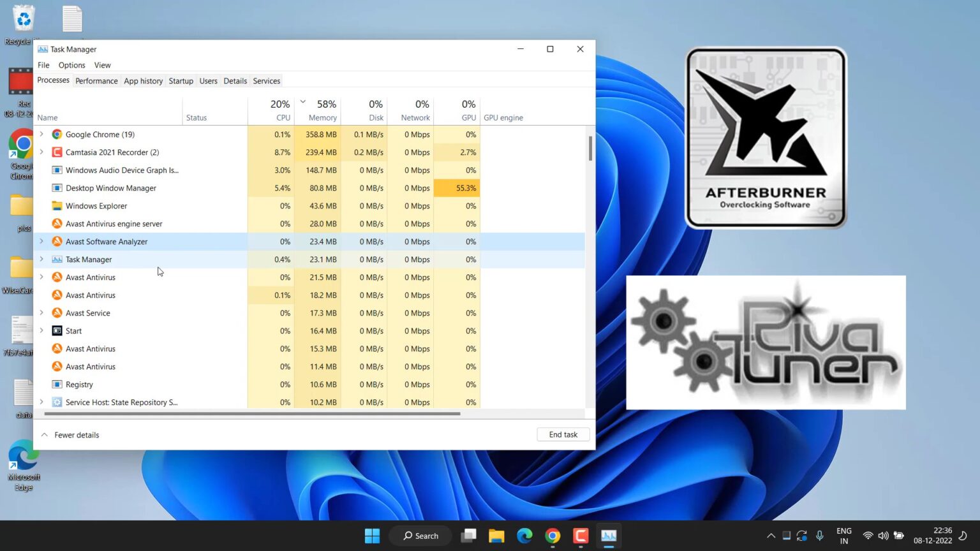The width and height of the screenshot is (980, 551).
Task: Click the microphone icon on the taskbar
Action: coord(819,536)
